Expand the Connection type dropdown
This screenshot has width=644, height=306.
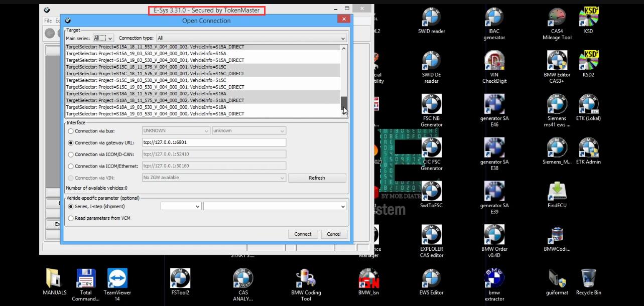[x=251, y=38]
